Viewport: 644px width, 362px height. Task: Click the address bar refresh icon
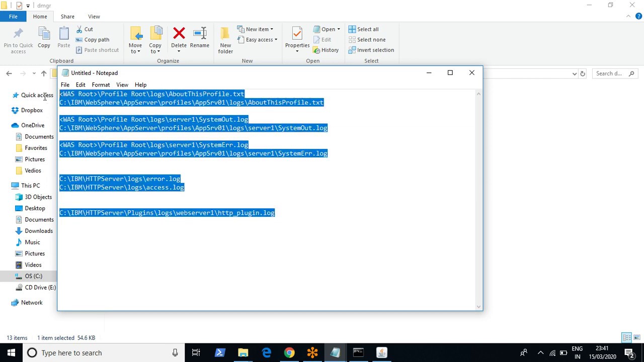click(x=583, y=73)
